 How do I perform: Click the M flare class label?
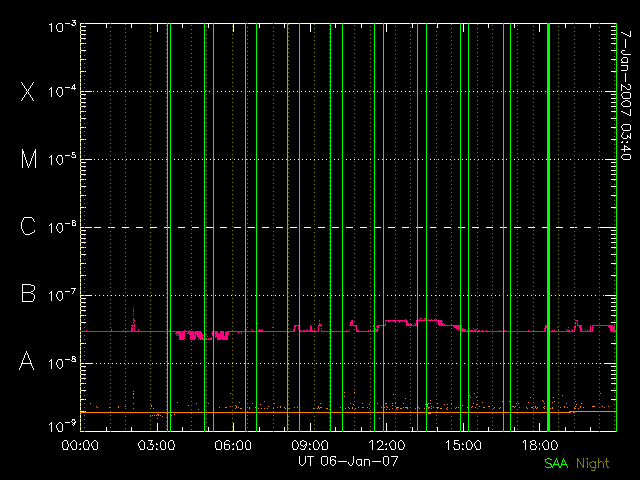coord(29,159)
